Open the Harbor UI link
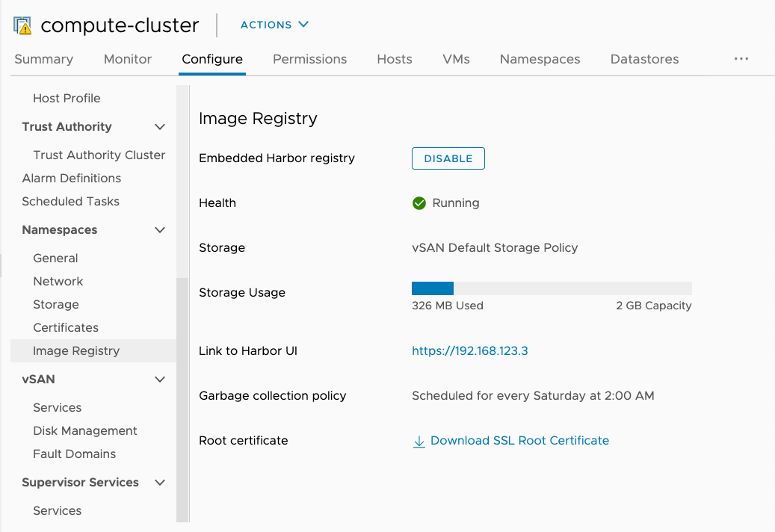This screenshot has height=532, width=775. point(470,351)
